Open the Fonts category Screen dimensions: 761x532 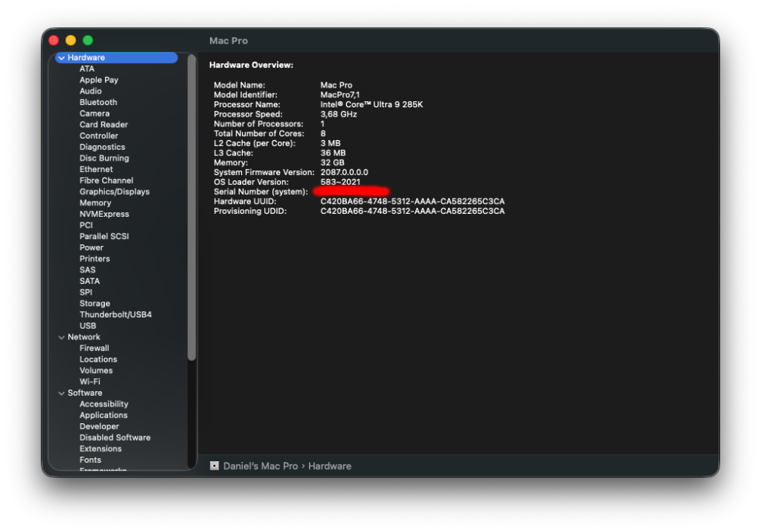pyautogui.click(x=91, y=460)
